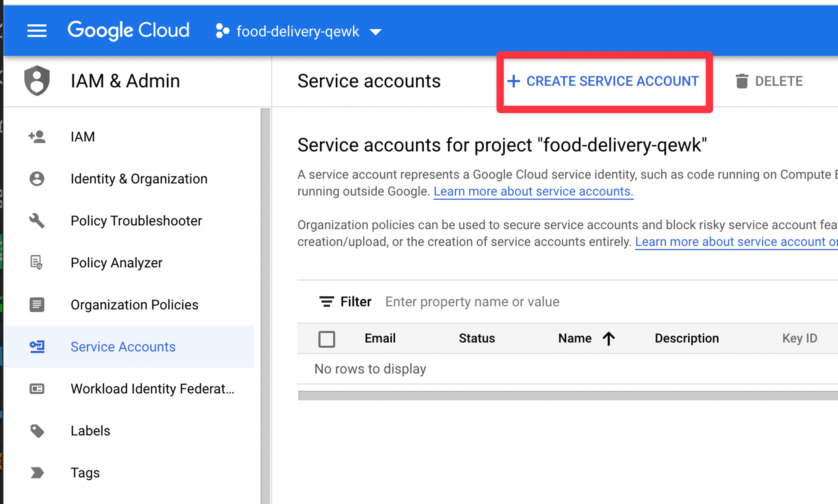Click the IAM & Admin shield icon
The image size is (838, 504).
[x=37, y=80]
